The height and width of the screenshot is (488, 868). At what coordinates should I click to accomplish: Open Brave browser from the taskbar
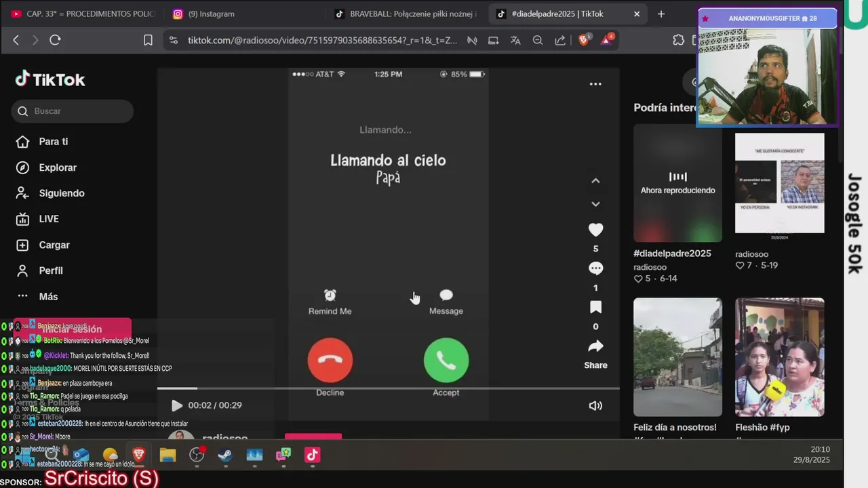point(139,455)
